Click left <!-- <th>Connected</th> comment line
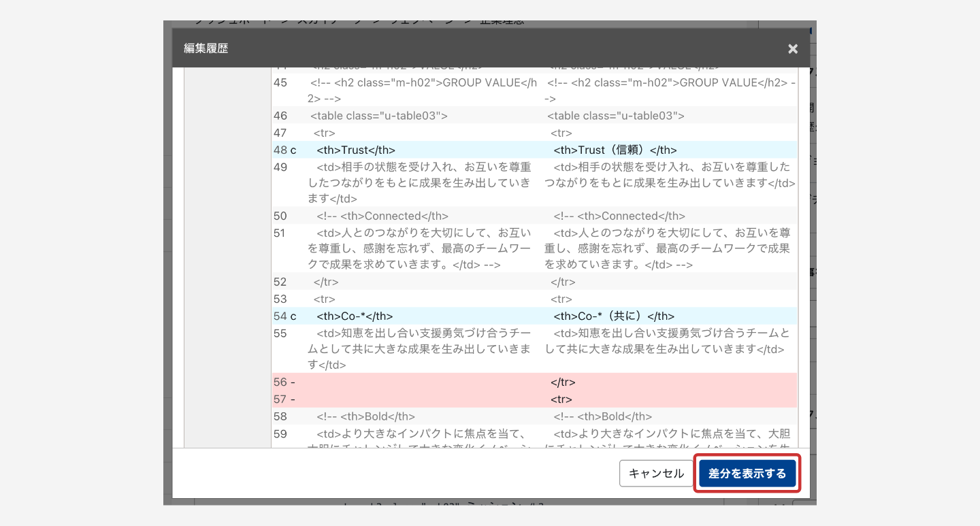The image size is (980, 526). pos(382,216)
